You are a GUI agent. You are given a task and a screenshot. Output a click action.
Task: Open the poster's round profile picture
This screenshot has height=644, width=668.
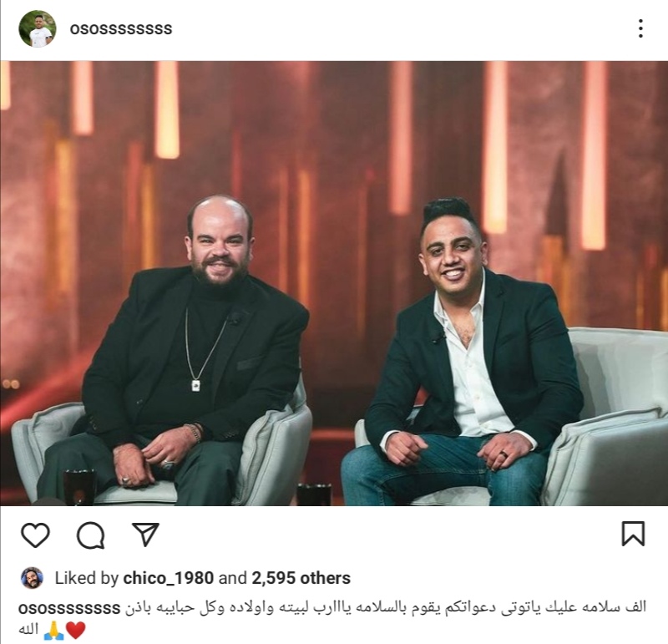pyautogui.click(x=38, y=28)
